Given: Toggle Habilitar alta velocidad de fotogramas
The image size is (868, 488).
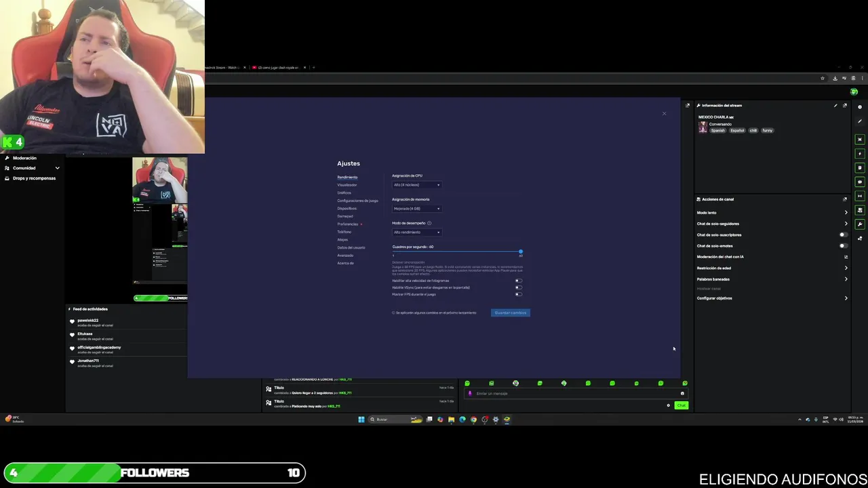Looking at the screenshot, I should (518, 281).
